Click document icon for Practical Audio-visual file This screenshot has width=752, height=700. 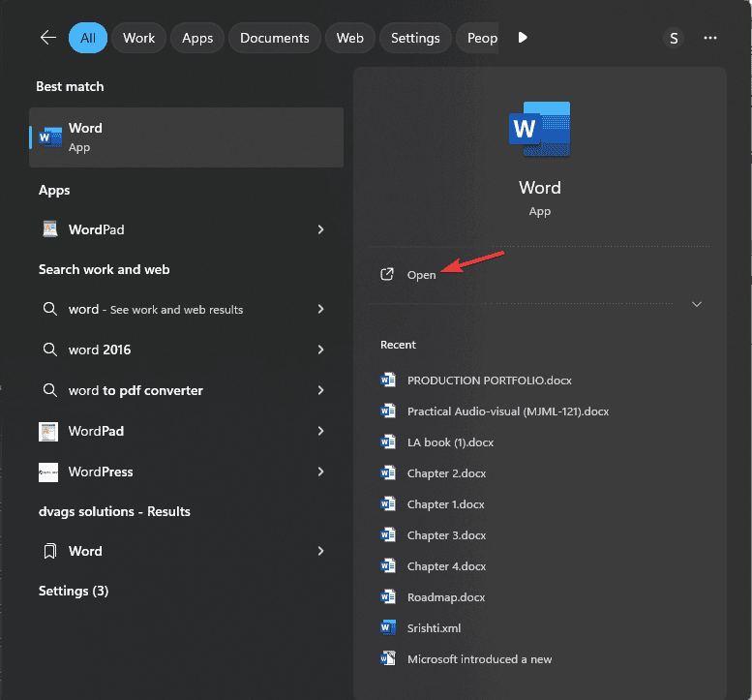387,411
